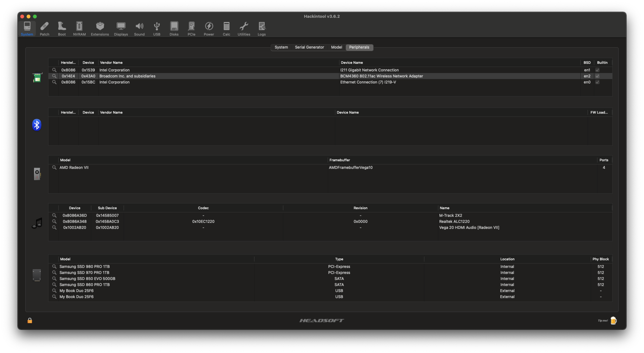
Task: Search the Vega 20 HDMI Audio row
Action: (54, 228)
